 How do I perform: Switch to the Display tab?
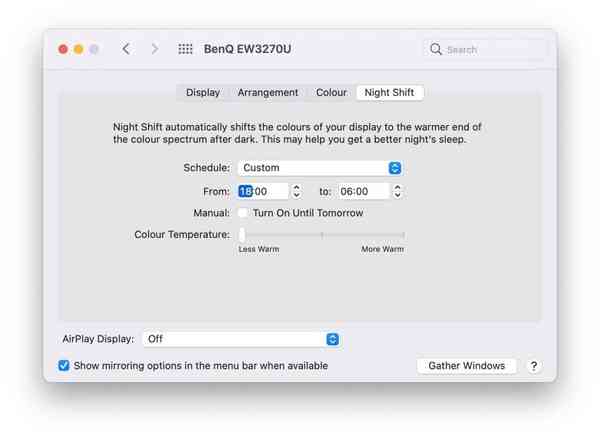tap(203, 93)
